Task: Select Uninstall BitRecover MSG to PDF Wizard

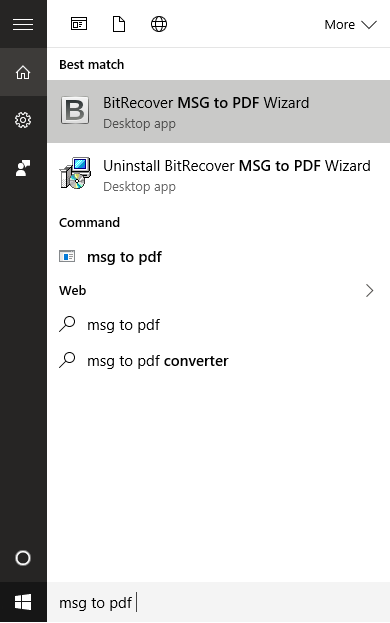Action: coord(218,175)
